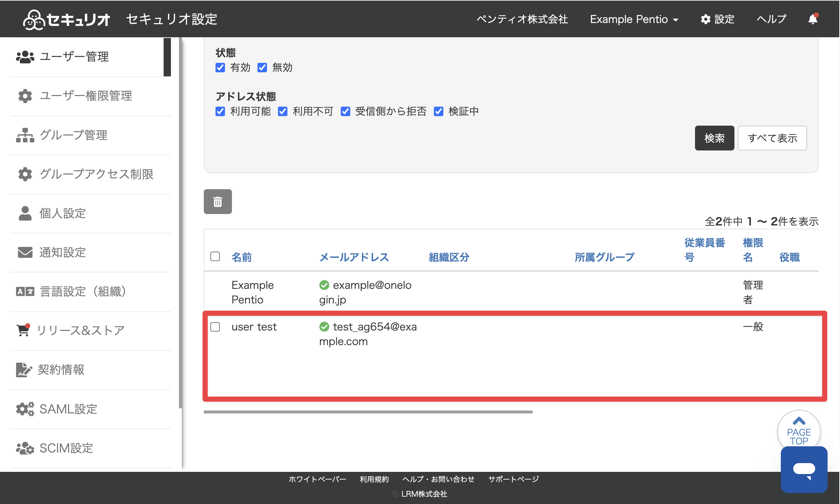Viewport: 840px width, 504px height.
Task: Open グループ管理 in the sidebar
Action: click(91, 135)
